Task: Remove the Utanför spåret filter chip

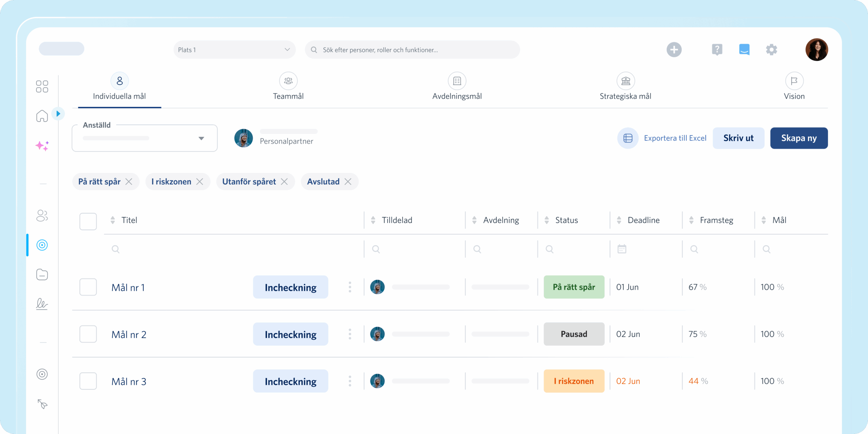Action: (x=284, y=182)
